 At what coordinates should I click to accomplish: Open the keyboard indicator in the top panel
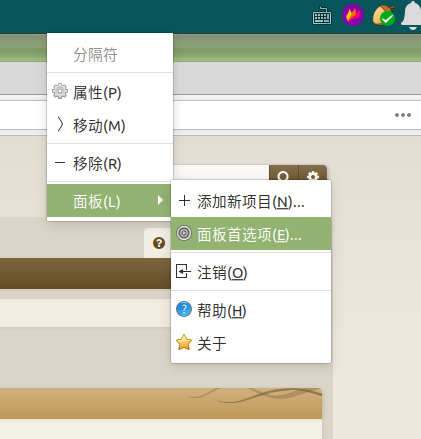tap(322, 16)
